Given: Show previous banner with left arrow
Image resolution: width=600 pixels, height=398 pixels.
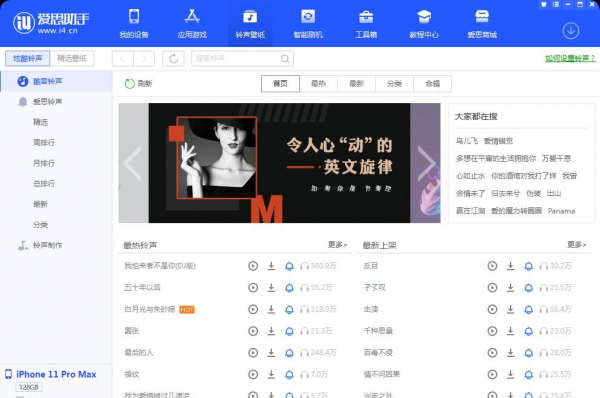Looking at the screenshot, I should [132, 163].
